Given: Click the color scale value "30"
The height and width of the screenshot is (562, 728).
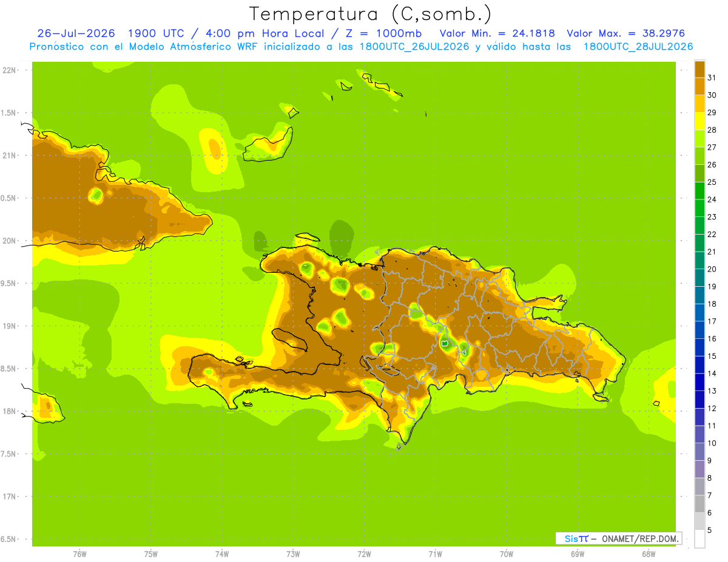Looking at the screenshot, I should tap(712, 95).
